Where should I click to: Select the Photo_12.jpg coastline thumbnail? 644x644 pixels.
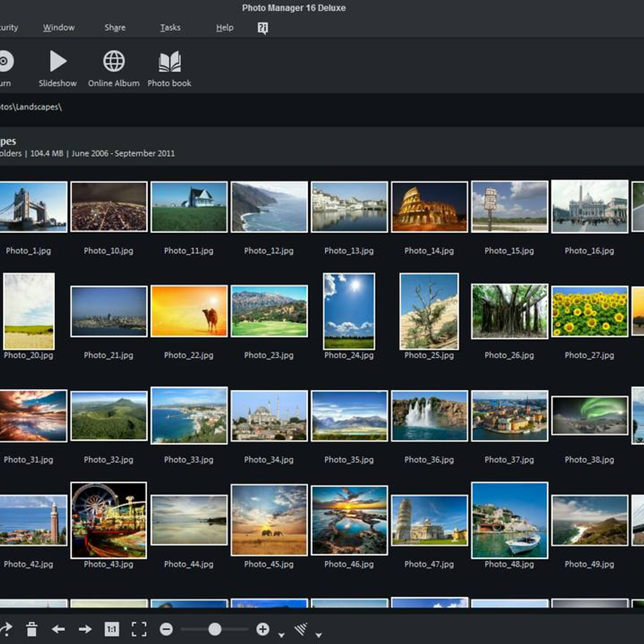[269, 206]
